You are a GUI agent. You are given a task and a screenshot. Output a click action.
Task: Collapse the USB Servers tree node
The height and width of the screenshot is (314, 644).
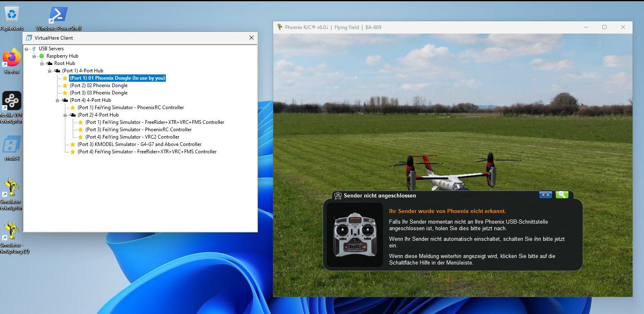[x=27, y=49]
